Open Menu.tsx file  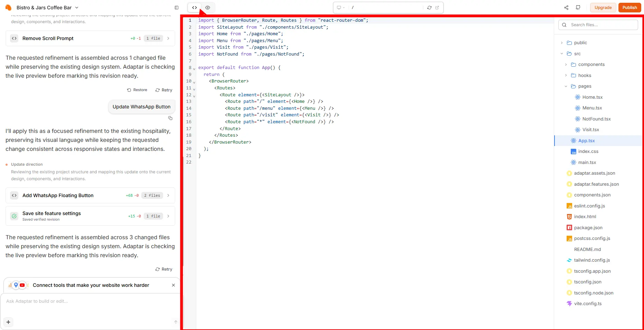pyautogui.click(x=598, y=108)
